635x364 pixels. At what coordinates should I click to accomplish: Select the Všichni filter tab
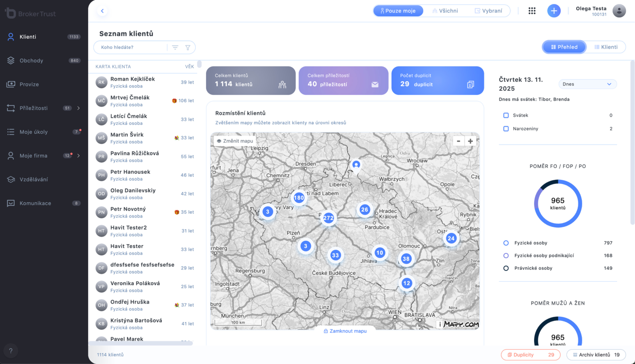[445, 11]
